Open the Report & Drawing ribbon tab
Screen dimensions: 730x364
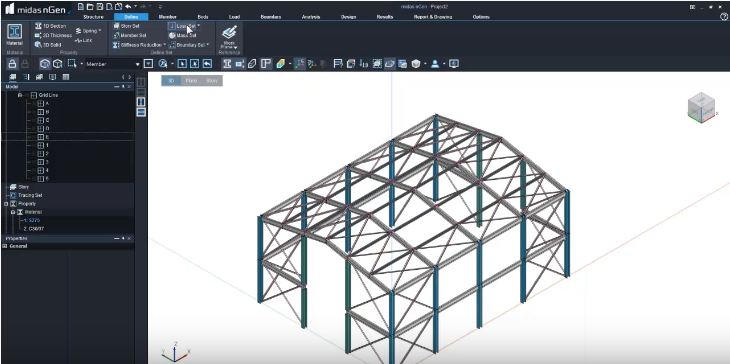(433, 17)
